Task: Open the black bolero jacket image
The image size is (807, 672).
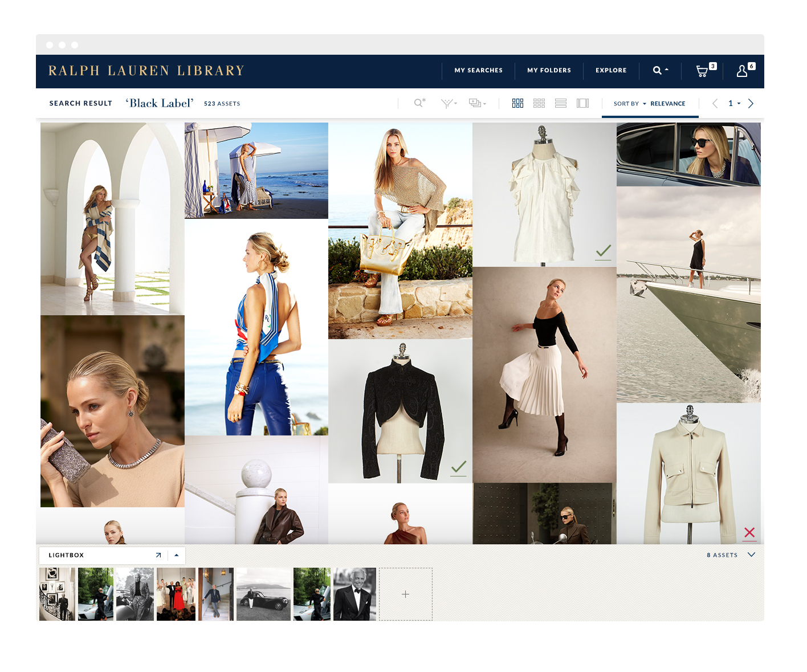Action: (x=400, y=412)
